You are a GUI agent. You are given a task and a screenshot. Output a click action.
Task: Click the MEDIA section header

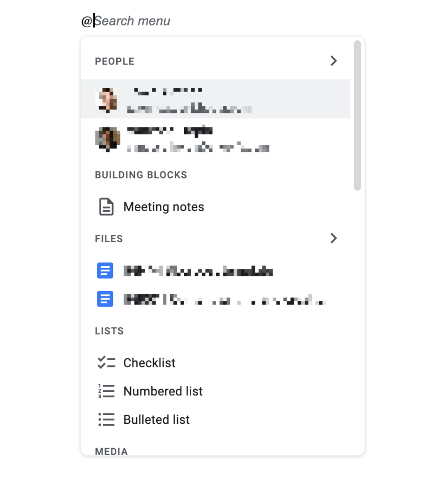click(x=112, y=451)
